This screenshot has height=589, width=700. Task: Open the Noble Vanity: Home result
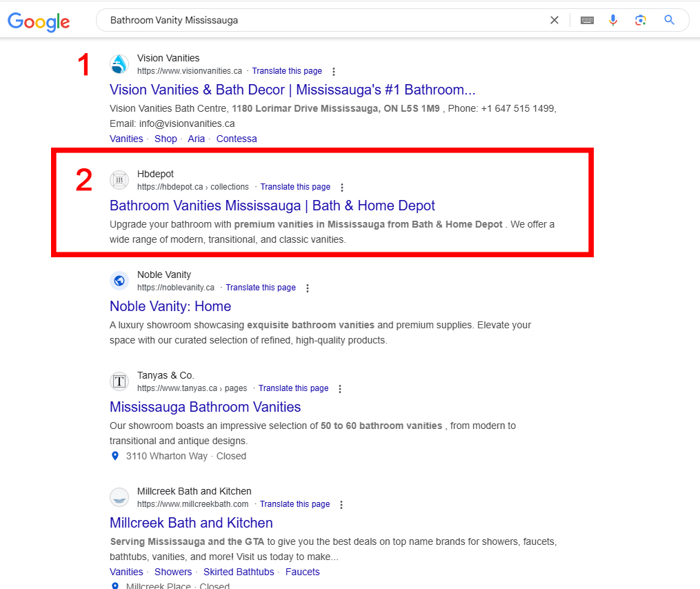click(x=170, y=306)
